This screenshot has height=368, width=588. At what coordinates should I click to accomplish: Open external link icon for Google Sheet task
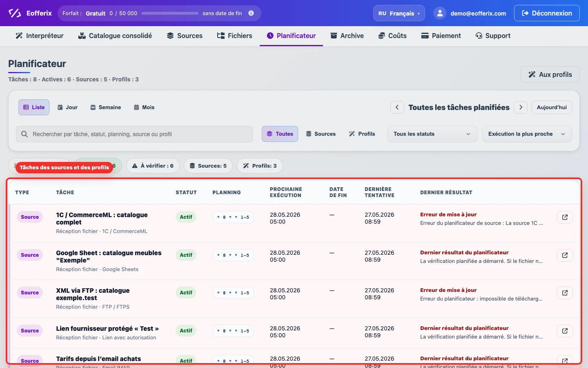(565, 255)
